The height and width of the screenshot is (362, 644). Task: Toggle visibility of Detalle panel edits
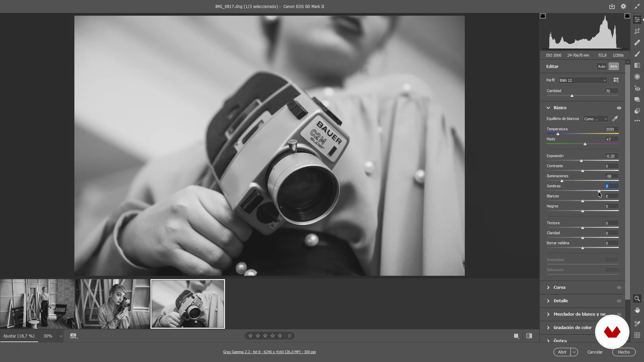click(x=619, y=301)
